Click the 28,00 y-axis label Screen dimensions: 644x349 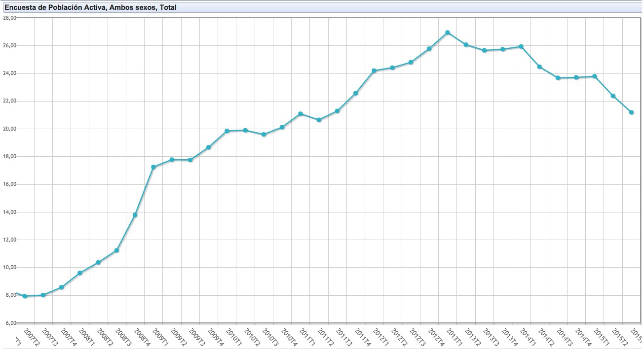click(x=10, y=18)
